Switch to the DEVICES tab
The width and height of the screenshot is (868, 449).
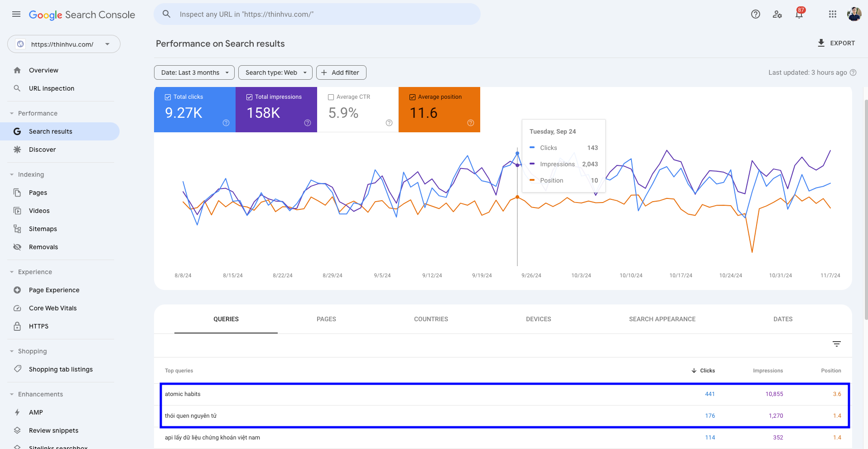(539, 319)
